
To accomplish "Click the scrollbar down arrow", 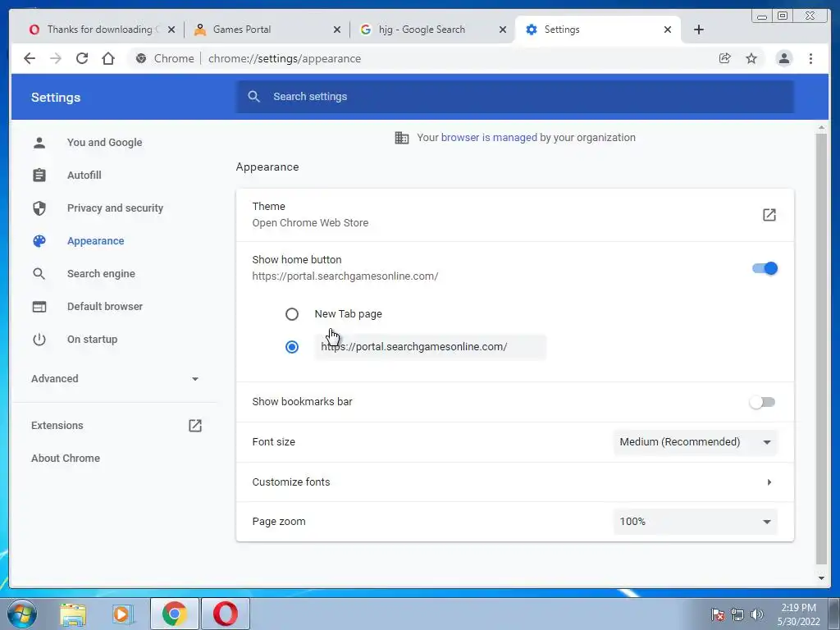I will (x=821, y=578).
